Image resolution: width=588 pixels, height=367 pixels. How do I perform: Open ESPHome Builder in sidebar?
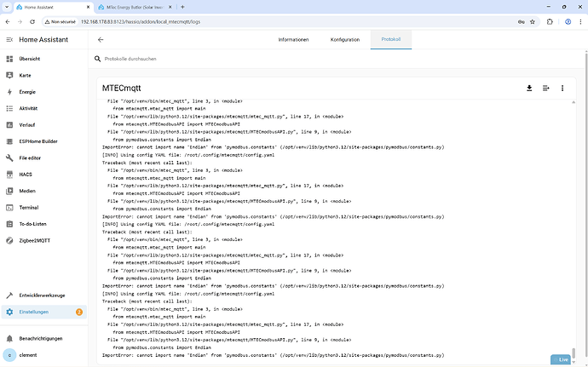[x=43, y=141]
